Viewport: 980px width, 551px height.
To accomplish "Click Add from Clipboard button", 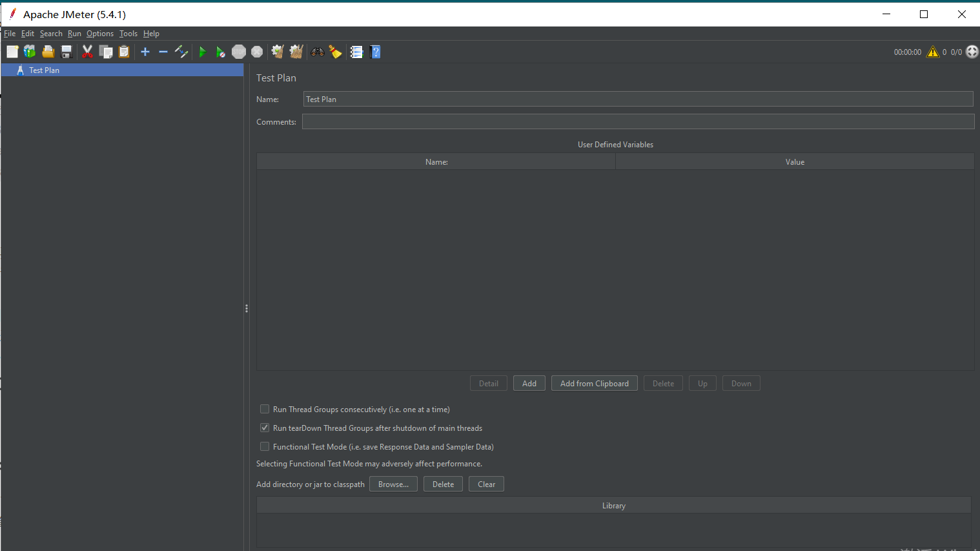I will 595,383.
